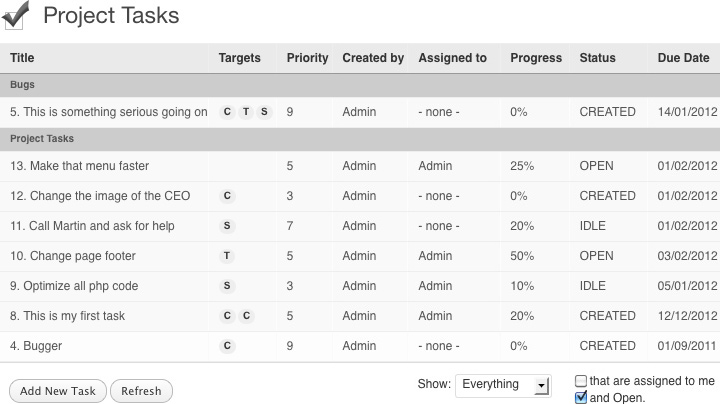Click the S target badge on task 9
This screenshot has height=404, width=720.
pos(227,286)
